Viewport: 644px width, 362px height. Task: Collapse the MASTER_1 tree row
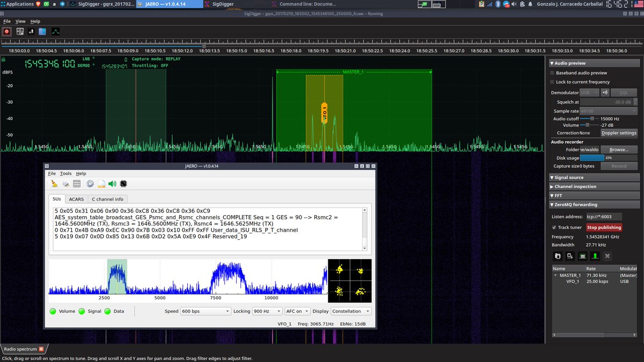click(x=556, y=275)
